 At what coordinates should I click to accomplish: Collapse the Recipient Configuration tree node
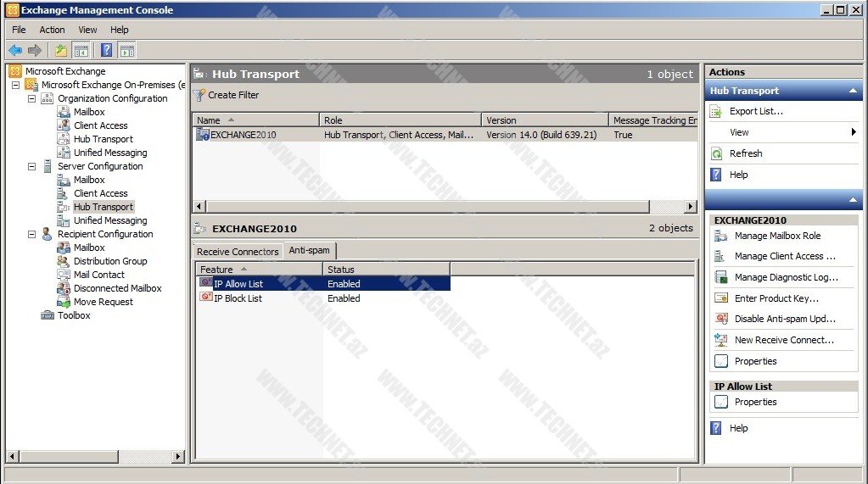point(32,234)
